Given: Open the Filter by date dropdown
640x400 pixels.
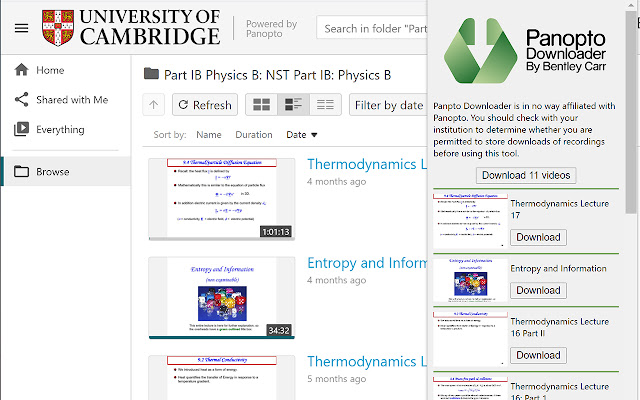Looking at the screenshot, I should (388, 105).
